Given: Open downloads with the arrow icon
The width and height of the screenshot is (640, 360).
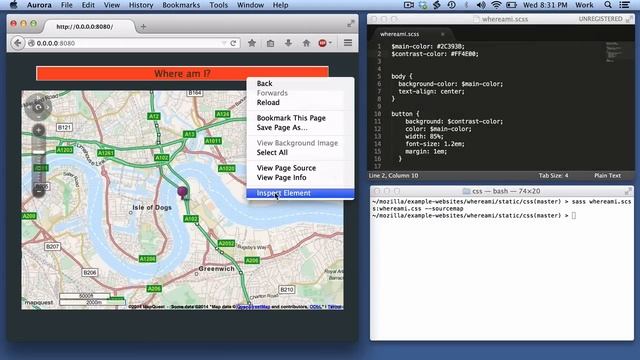Looking at the screenshot, I should point(288,43).
